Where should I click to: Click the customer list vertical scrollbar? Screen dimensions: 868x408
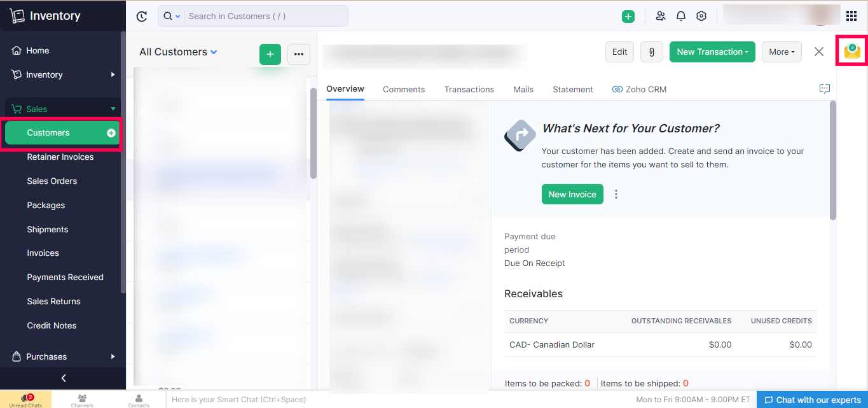(x=313, y=132)
